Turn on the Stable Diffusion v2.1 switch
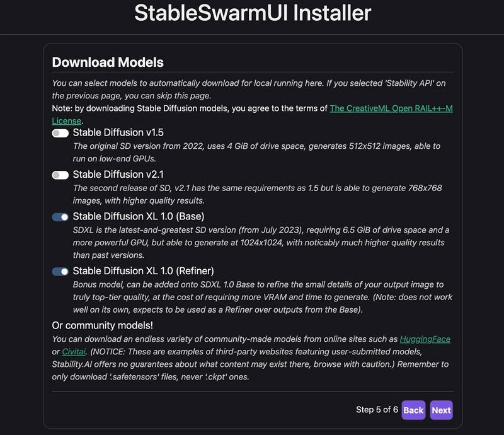 click(60, 175)
